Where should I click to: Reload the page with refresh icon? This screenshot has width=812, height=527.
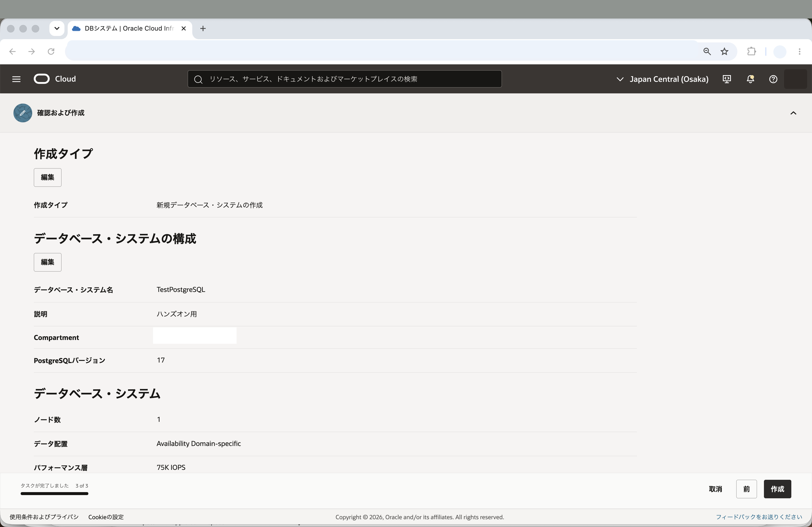coord(51,52)
